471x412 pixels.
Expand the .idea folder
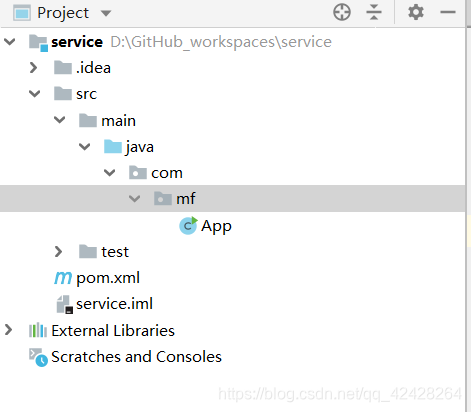click(33, 68)
